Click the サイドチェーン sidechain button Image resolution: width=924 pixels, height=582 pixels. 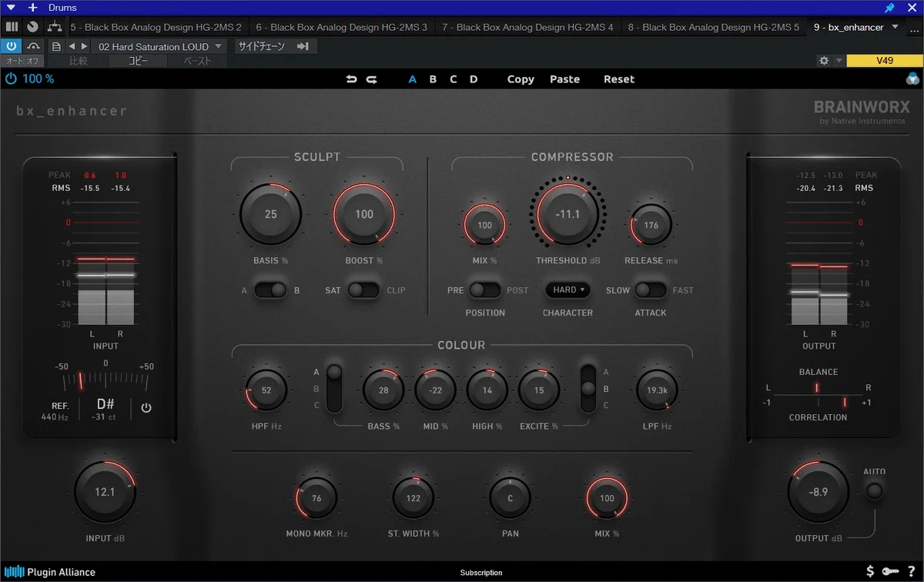click(x=262, y=46)
